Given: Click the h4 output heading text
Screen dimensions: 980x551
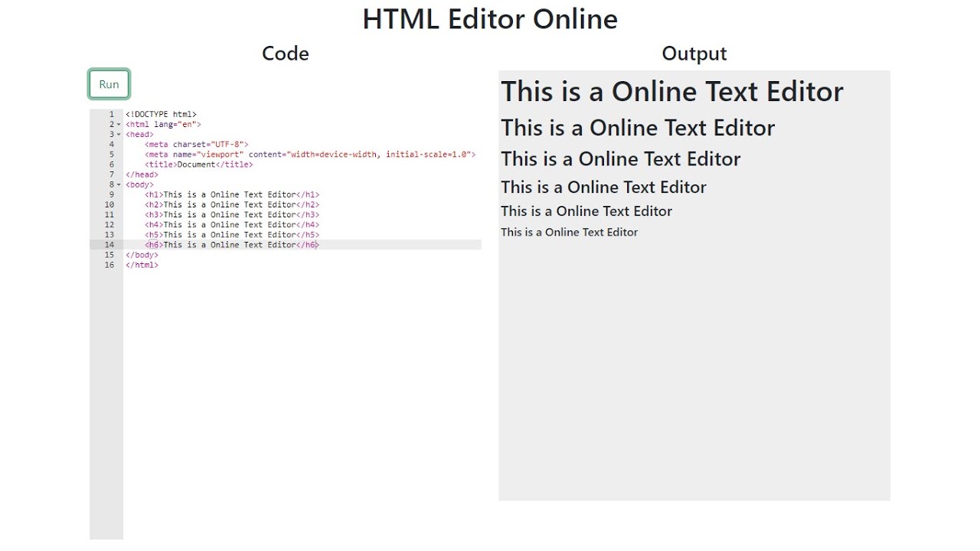Looking at the screenshot, I should tap(603, 187).
